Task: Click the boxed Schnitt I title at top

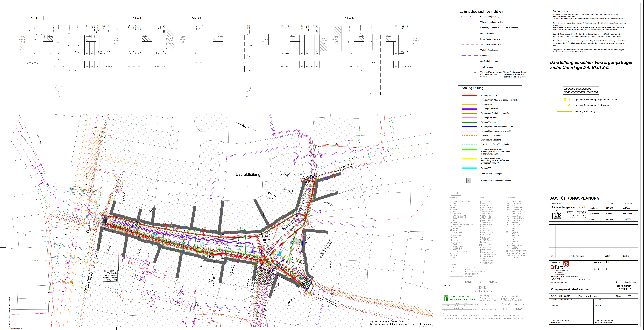Action: [x=37, y=18]
